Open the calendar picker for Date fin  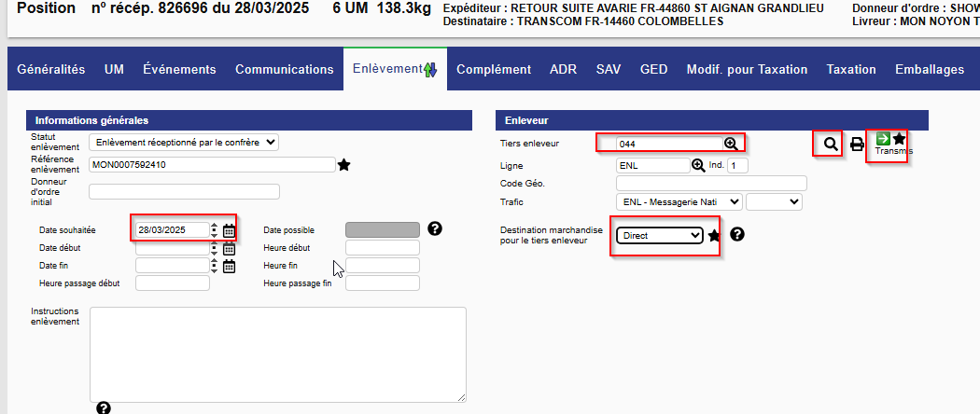tap(230, 266)
